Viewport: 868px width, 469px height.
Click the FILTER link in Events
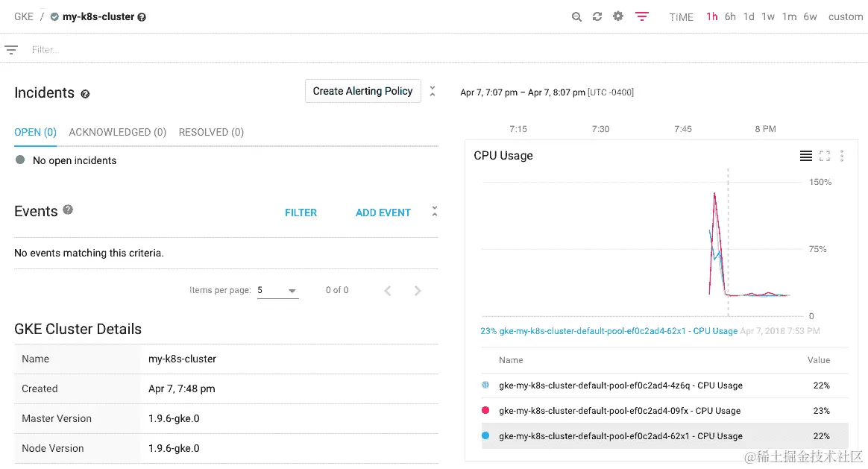pos(301,213)
